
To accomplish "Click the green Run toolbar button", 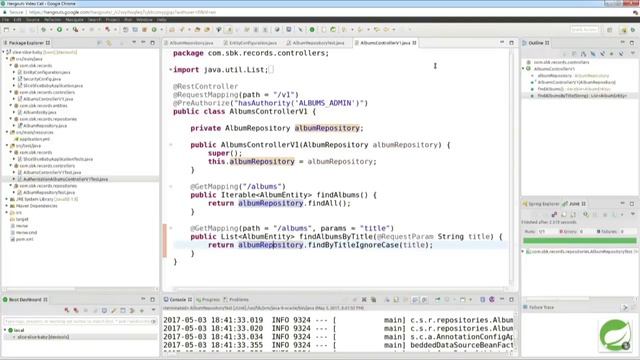I will [60, 29].
